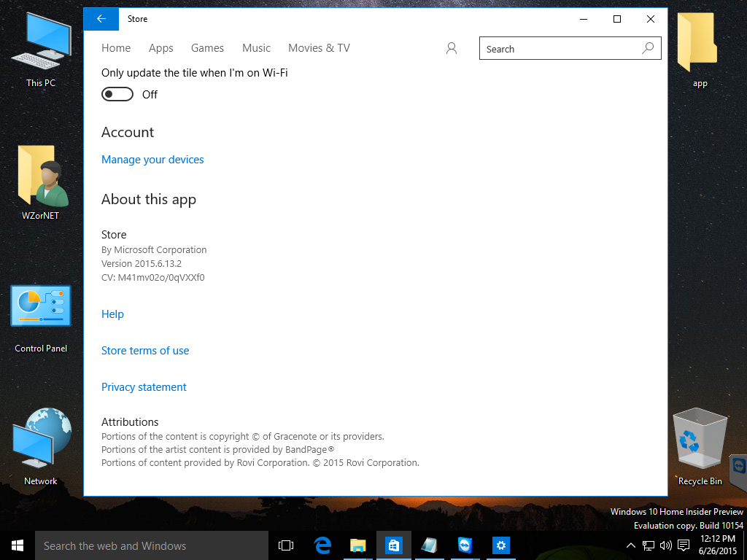
Task: Click the About this app heading
Action: tap(149, 200)
